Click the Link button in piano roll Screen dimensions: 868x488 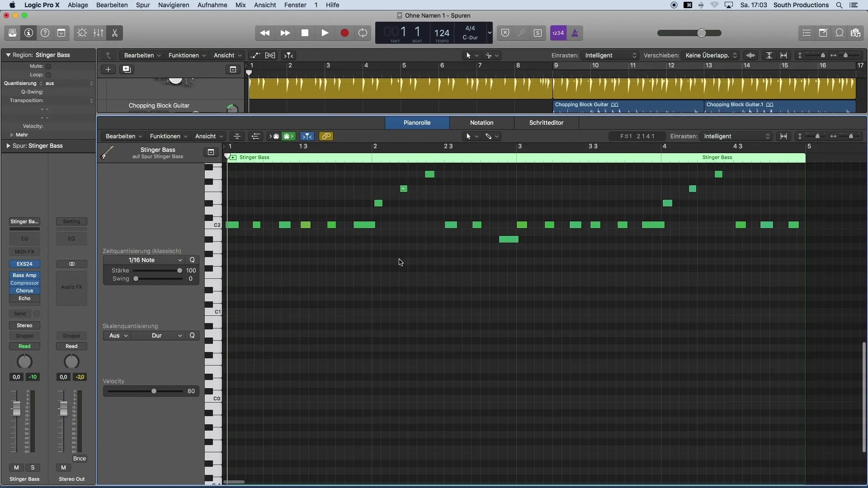click(x=327, y=136)
